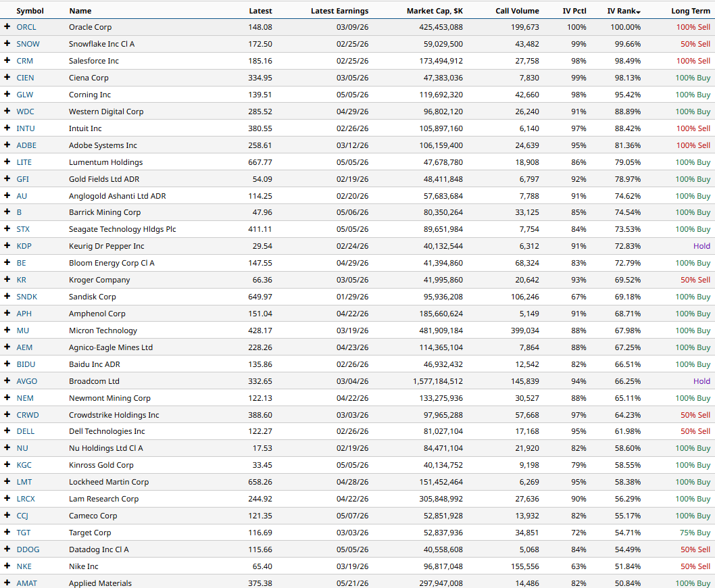The image size is (715, 588).
Task: Click Target Corp's 75% Buy rating
Action: point(695,533)
